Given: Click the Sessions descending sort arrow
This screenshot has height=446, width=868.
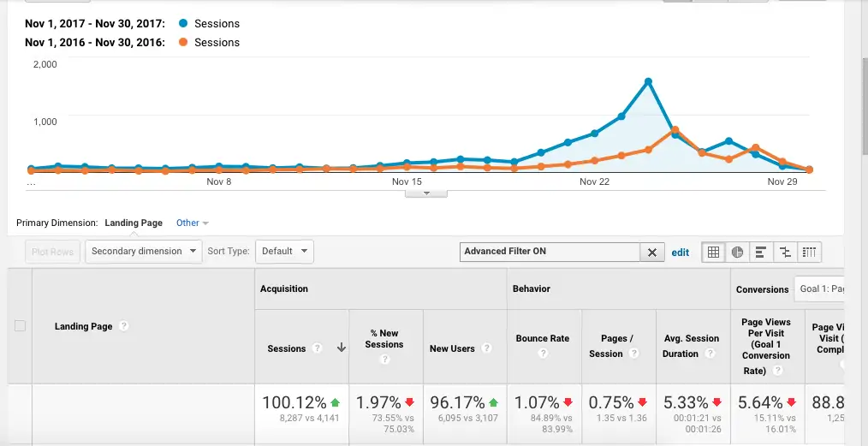Looking at the screenshot, I should tap(341, 348).
